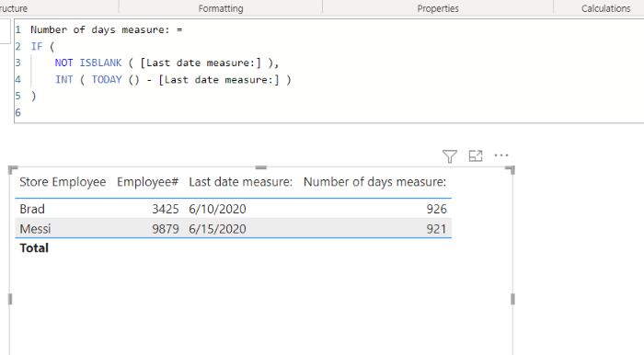Click employee number 3425
Viewport: 644px width, 355px height.
click(x=166, y=209)
